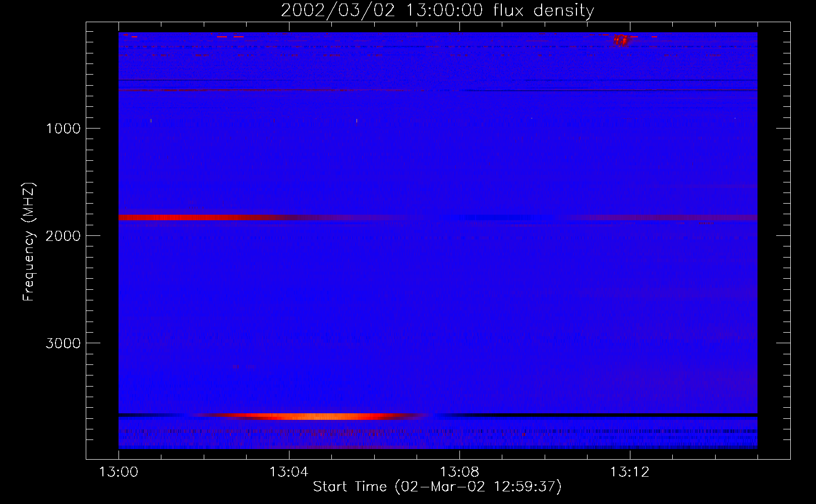Image resolution: width=816 pixels, height=504 pixels.
Task: Click the '13:00' time tick label
Action: pyautogui.click(x=119, y=472)
